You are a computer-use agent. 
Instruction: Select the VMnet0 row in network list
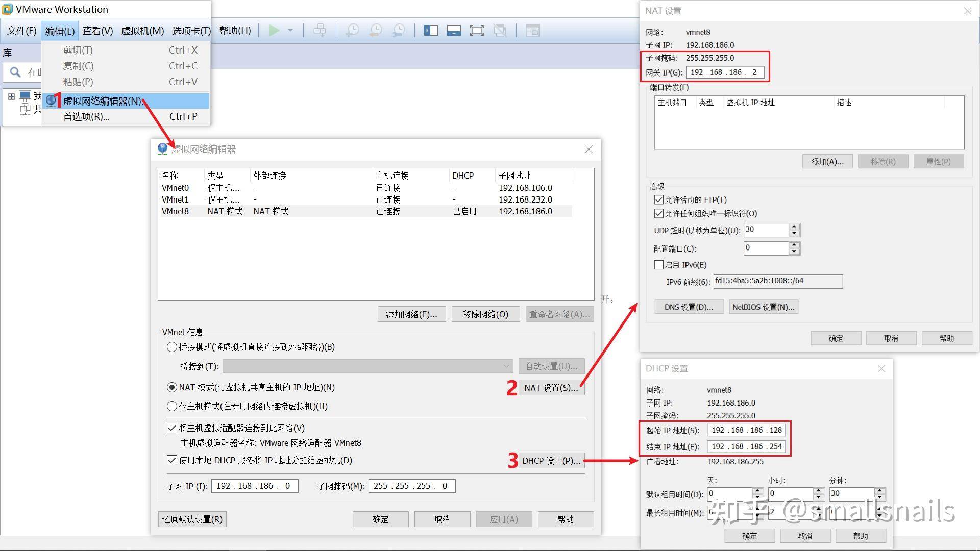point(365,188)
